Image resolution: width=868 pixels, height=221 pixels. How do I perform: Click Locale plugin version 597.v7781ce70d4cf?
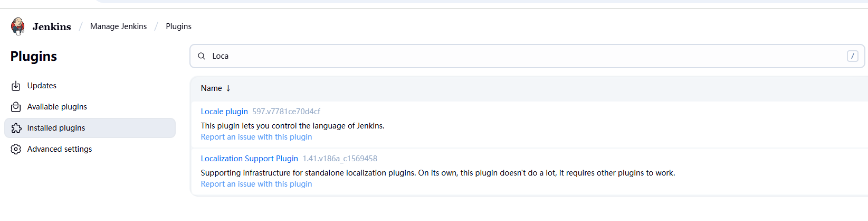pos(286,112)
